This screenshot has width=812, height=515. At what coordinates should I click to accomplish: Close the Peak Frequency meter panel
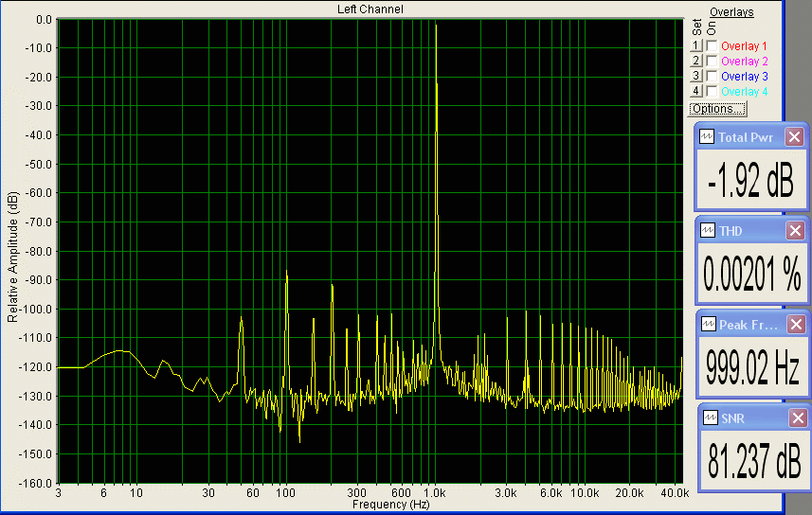[x=796, y=325]
